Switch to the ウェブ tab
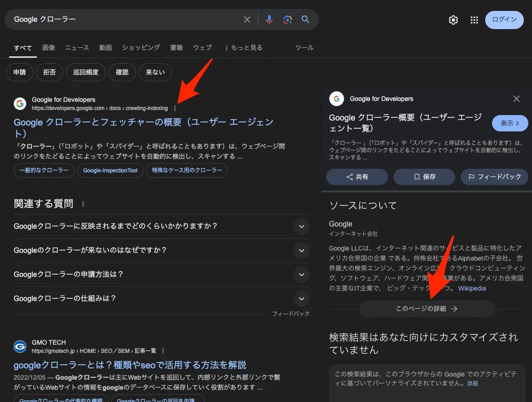This screenshot has width=532, height=402. coord(202,48)
